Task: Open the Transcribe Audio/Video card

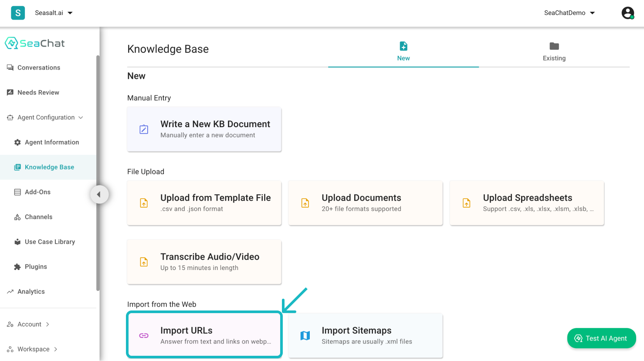Action: (x=204, y=262)
